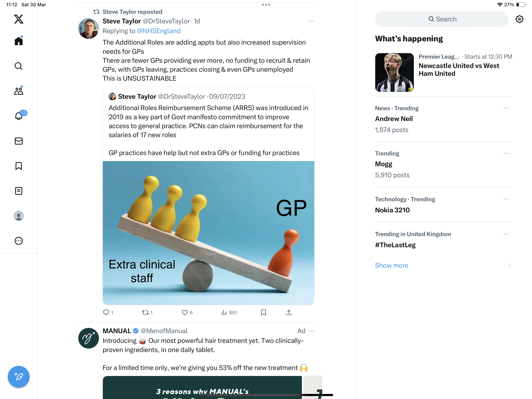Open more options for Andrew Neil trend
Viewport: 532px width, 399px height.
[506, 108]
